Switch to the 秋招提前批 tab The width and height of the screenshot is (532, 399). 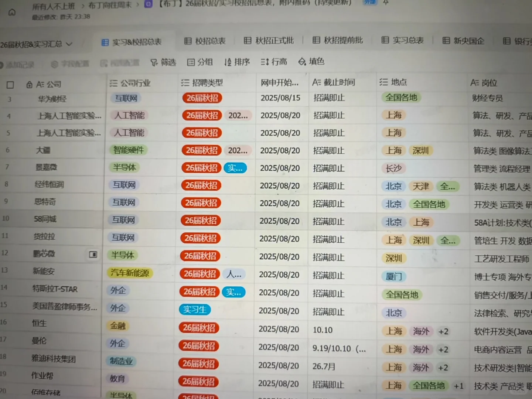click(338, 40)
